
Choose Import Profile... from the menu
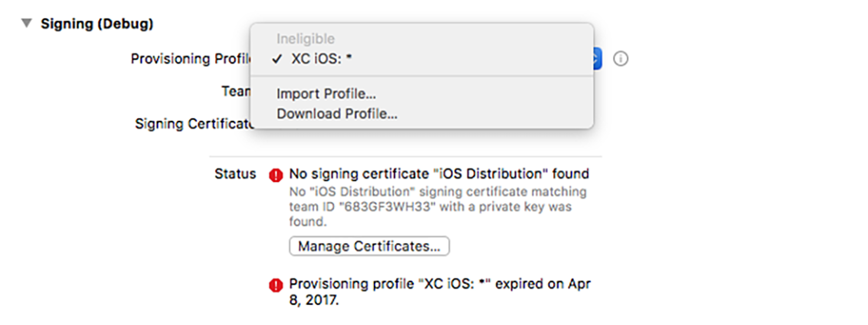(x=326, y=94)
